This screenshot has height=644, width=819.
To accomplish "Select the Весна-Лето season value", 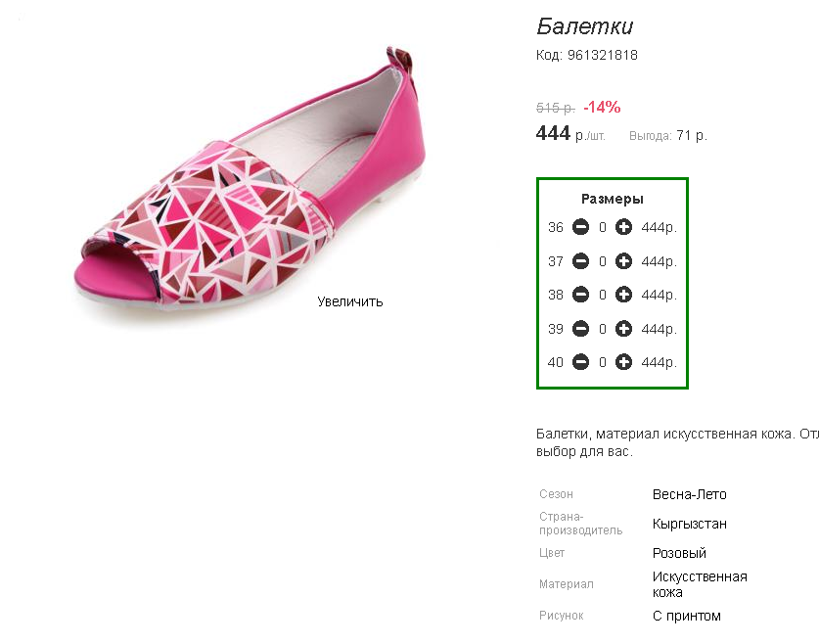I will pyautogui.click(x=689, y=494).
